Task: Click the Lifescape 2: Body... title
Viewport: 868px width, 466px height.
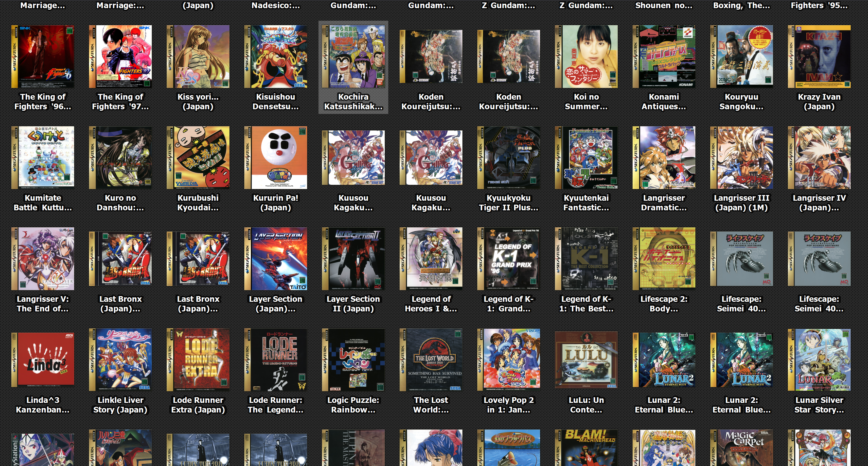Action: coord(664,304)
